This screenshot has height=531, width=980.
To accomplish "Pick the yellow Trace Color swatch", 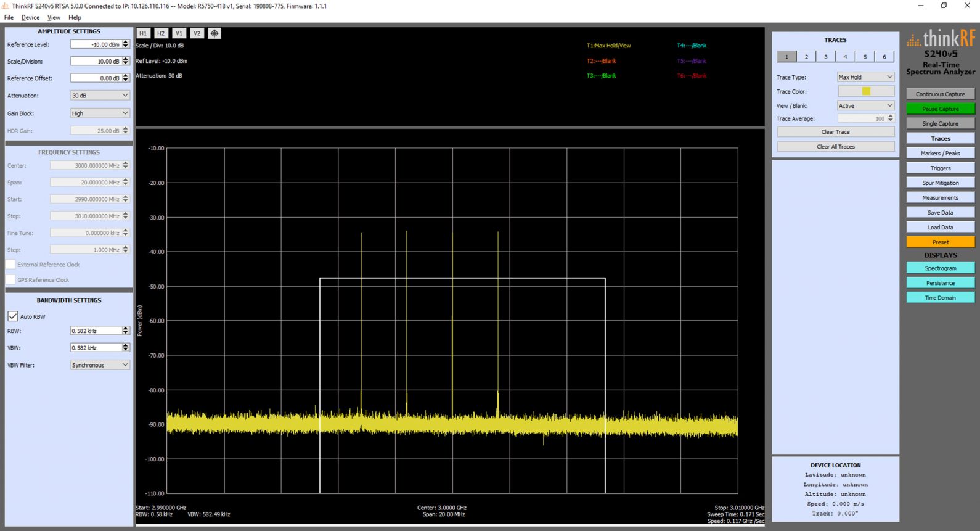I will [866, 91].
